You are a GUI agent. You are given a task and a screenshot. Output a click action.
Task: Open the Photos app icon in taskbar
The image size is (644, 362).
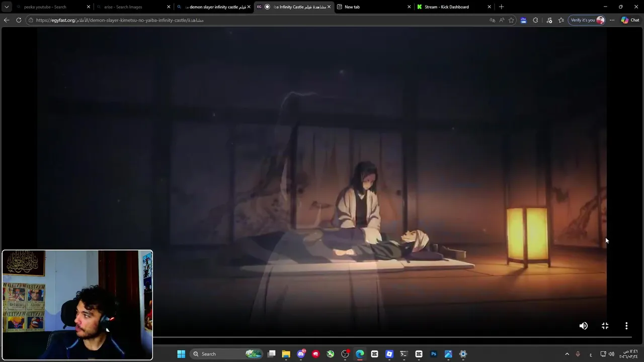click(448, 354)
